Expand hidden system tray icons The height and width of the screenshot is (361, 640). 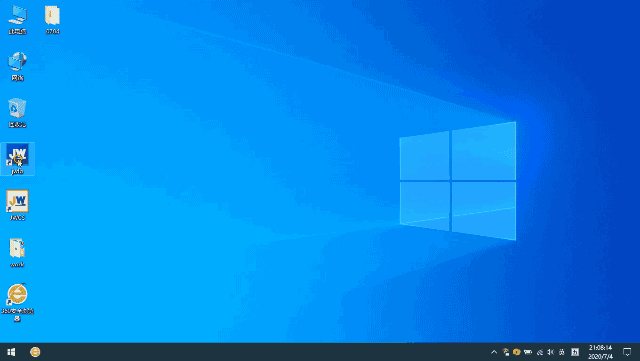tap(494, 352)
